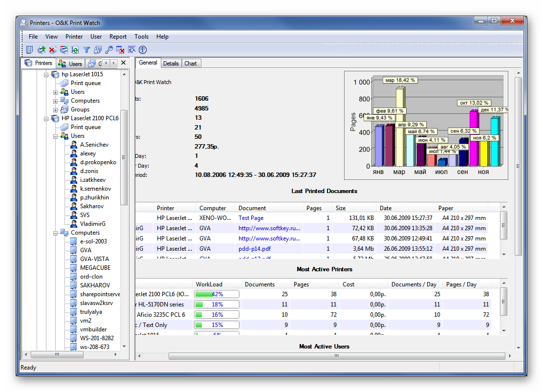This screenshot has width=543, height=392.
Task: Open the File menu
Action: tap(33, 37)
